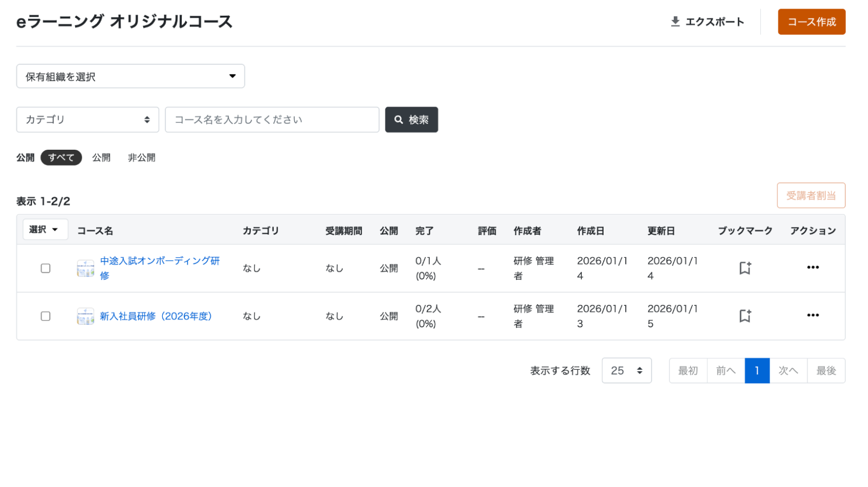Go to the 最初 page

click(x=688, y=370)
